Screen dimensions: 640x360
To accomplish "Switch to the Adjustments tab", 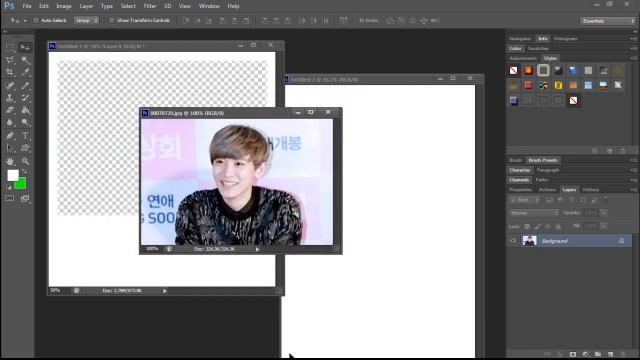I will 523,58.
